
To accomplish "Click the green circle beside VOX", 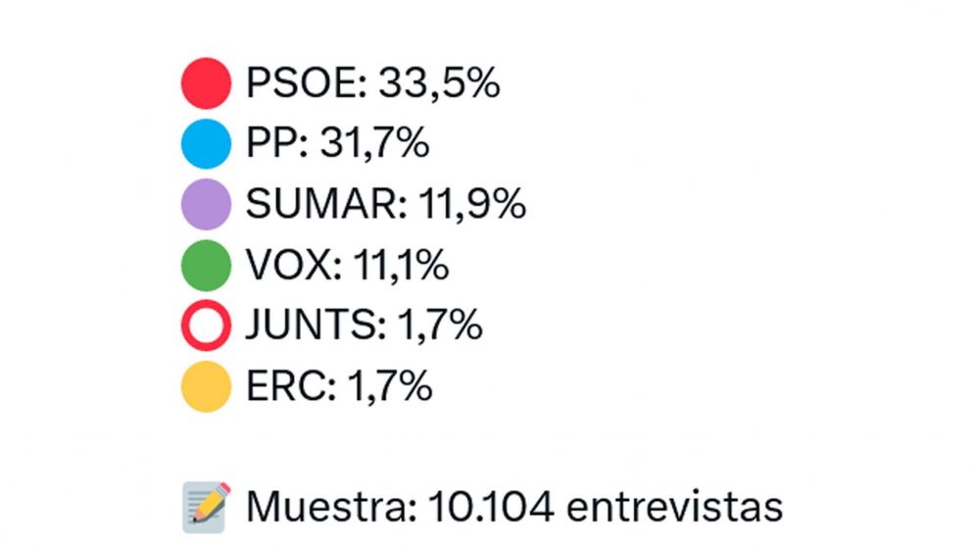I will click(206, 265).
